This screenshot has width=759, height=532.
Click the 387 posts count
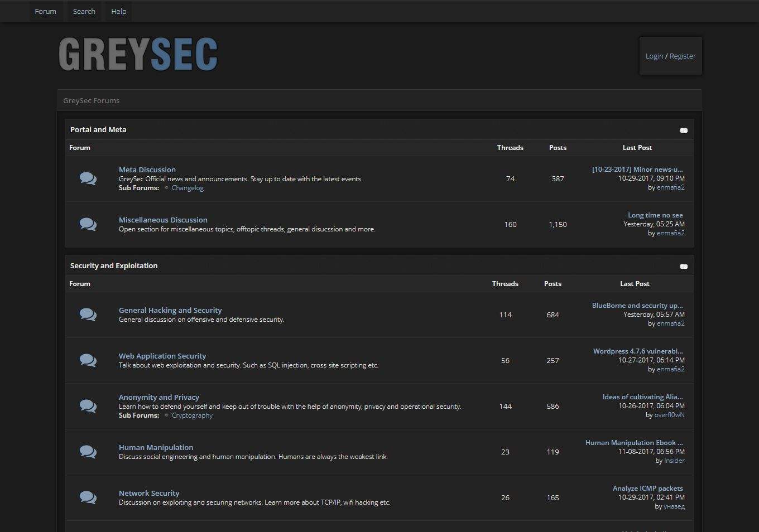tap(558, 178)
